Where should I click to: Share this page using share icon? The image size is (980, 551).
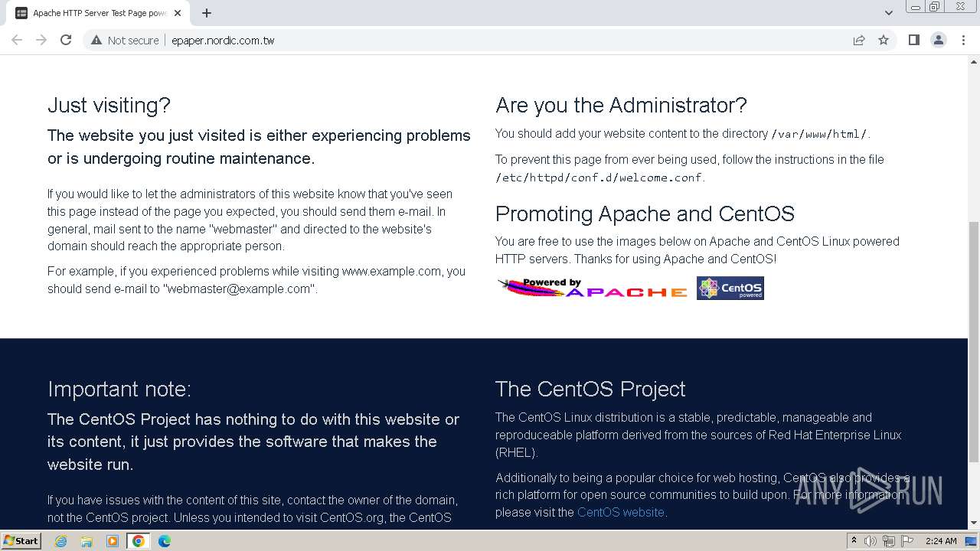pyautogui.click(x=859, y=40)
